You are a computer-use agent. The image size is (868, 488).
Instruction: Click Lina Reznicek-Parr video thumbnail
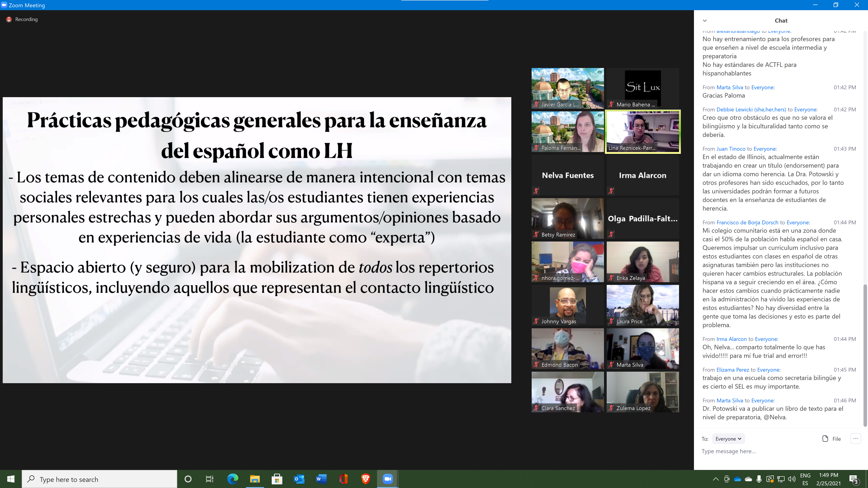[643, 132]
